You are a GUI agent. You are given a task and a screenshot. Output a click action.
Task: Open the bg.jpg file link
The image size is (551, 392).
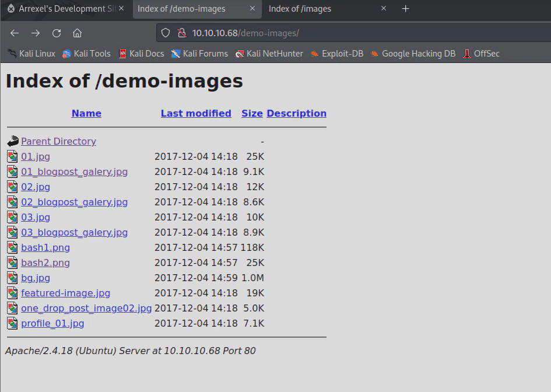[36, 278]
